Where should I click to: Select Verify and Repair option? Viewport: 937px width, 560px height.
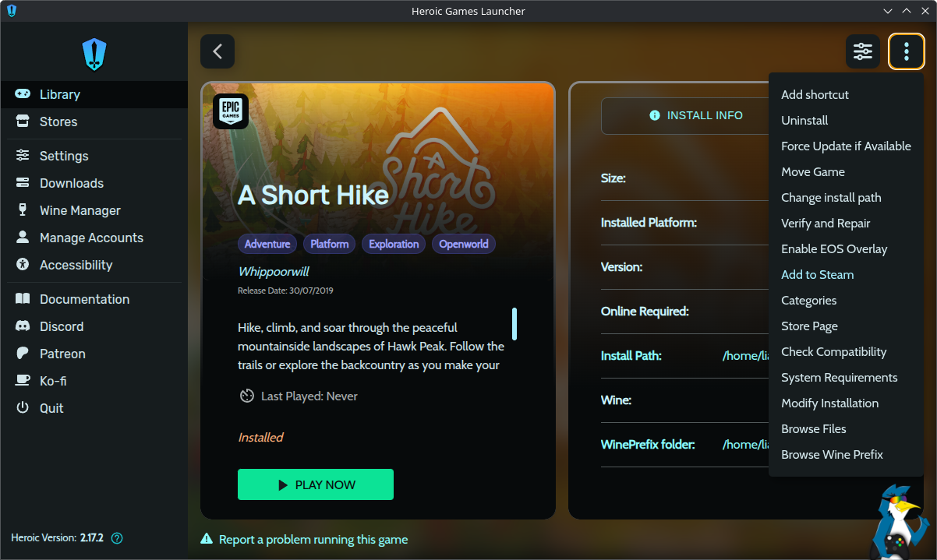pyautogui.click(x=826, y=224)
